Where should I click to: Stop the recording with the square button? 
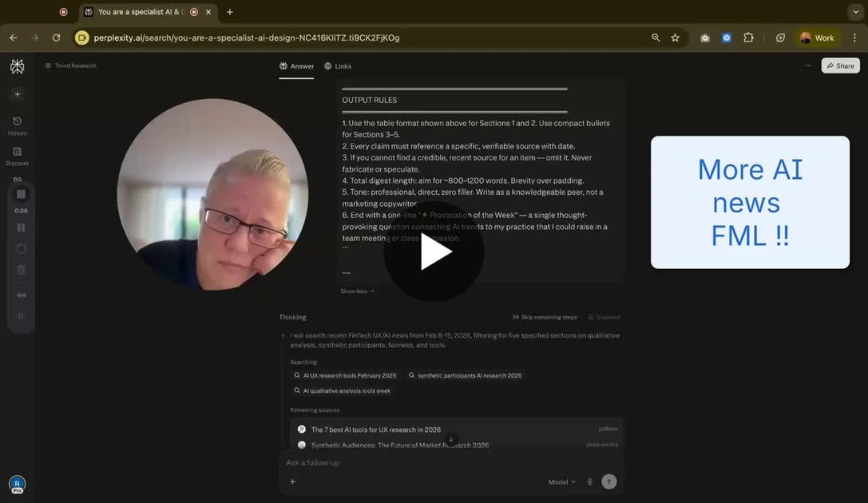point(21,194)
